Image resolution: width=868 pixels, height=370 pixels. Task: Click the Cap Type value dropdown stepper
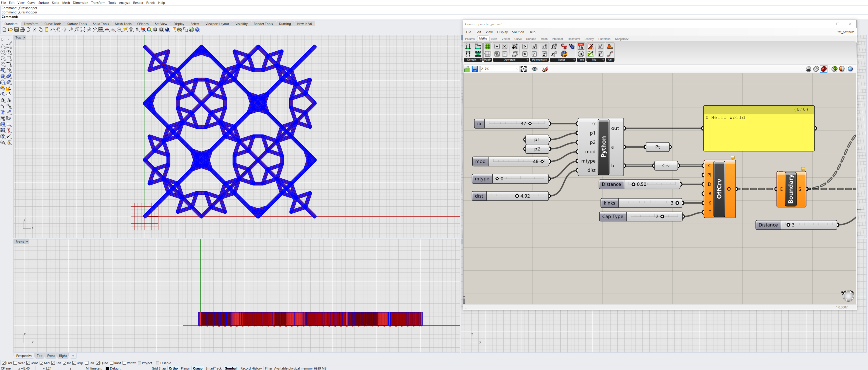(x=662, y=216)
